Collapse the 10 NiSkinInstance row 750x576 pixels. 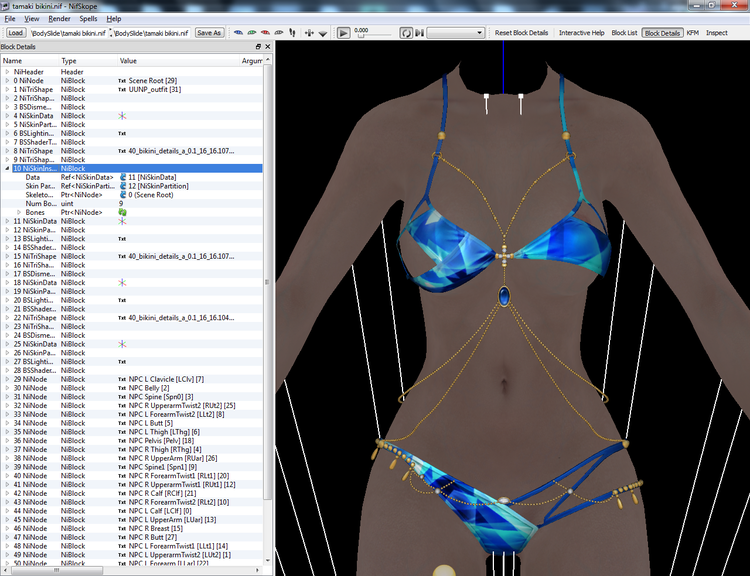click(x=7, y=168)
